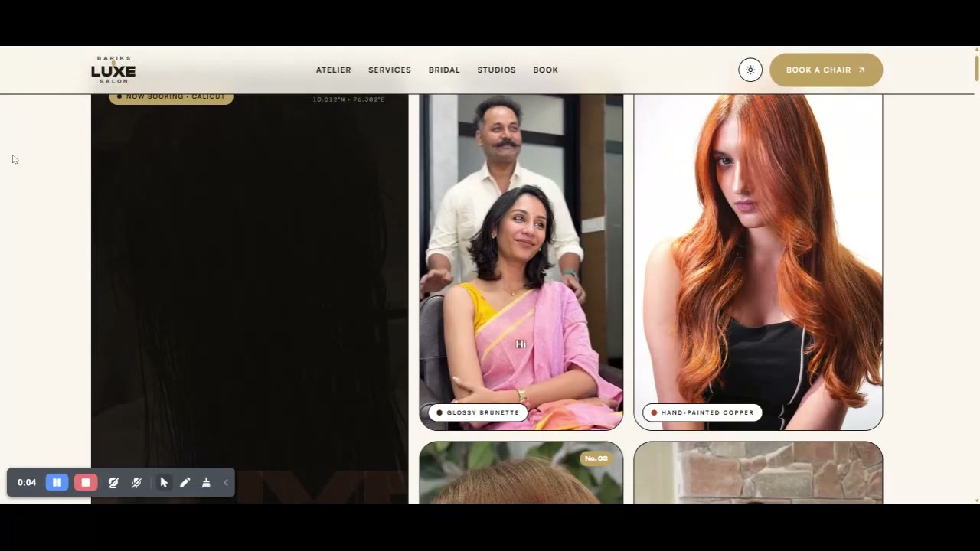The image size is (980, 551).
Task: Open the Bridal nav item
Action: coord(444,70)
